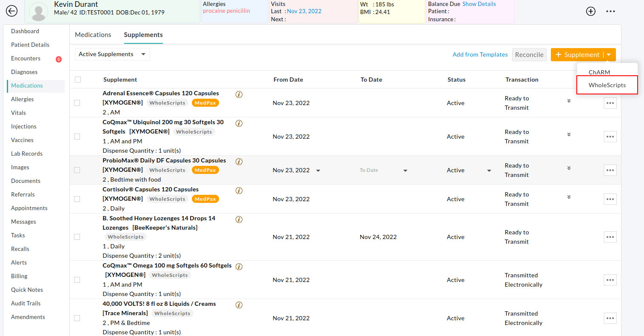644x336 pixels.
Task: Expand the double chevron on CoQmax Ubiquinol row
Action: (569, 134)
